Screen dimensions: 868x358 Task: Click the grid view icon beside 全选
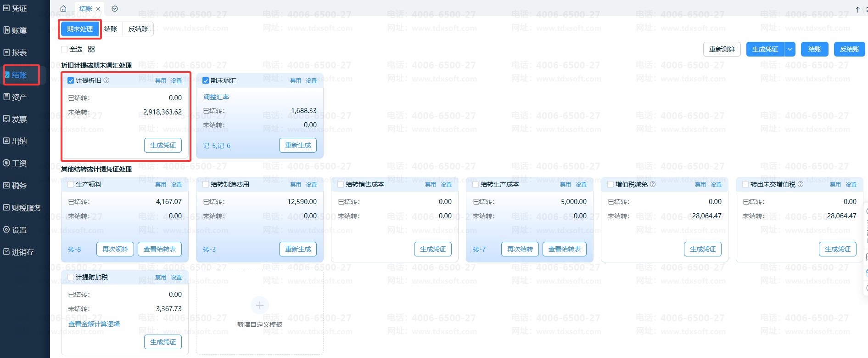tap(91, 49)
